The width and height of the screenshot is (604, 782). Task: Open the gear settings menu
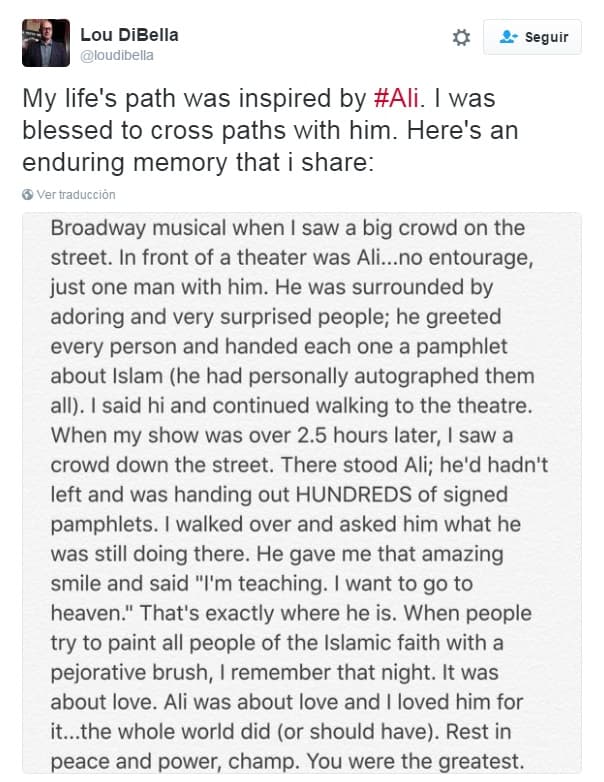tap(461, 37)
